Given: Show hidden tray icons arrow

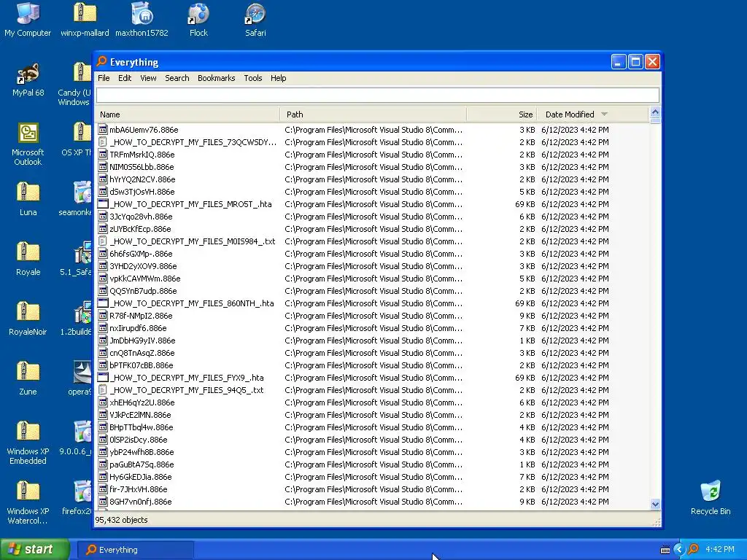Looking at the screenshot, I should coord(679,550).
